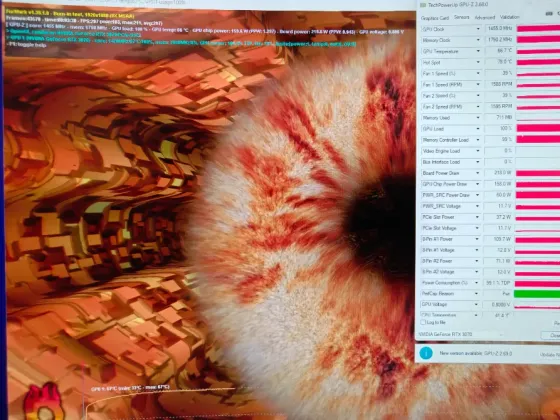560x420 pixels.
Task: Expand the GPU Temperature sensor dropdown arrow
Action: [x=478, y=51]
